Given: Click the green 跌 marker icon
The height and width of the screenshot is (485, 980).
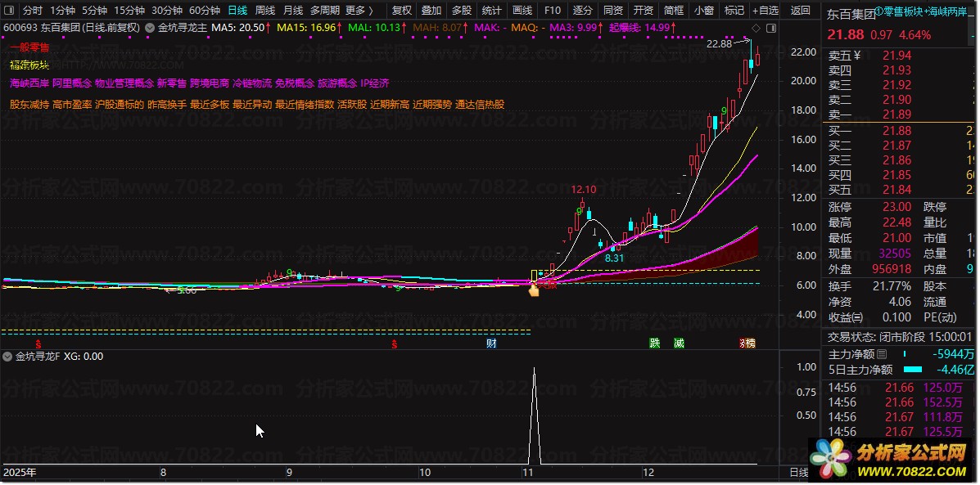Looking at the screenshot, I should coord(654,344).
